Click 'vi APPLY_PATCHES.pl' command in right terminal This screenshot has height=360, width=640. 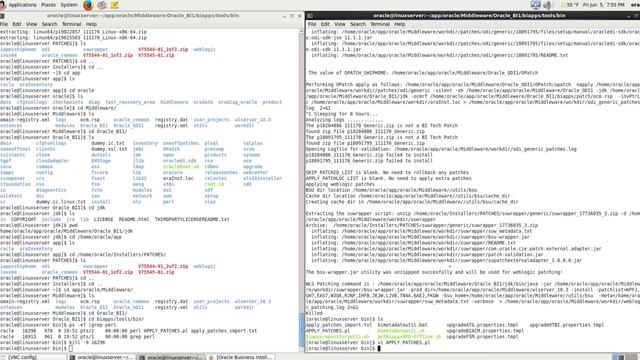(404, 342)
